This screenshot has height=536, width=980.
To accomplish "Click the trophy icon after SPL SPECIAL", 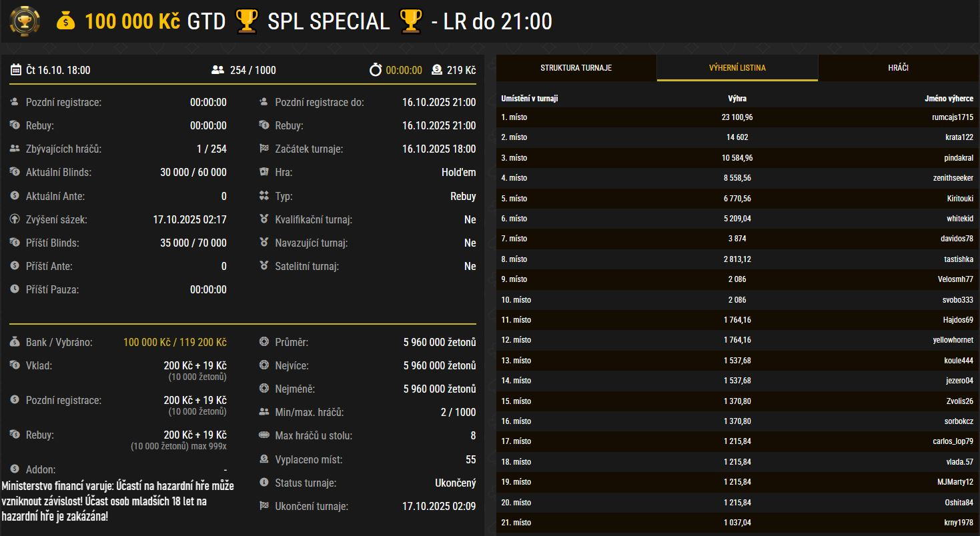I will (x=412, y=21).
